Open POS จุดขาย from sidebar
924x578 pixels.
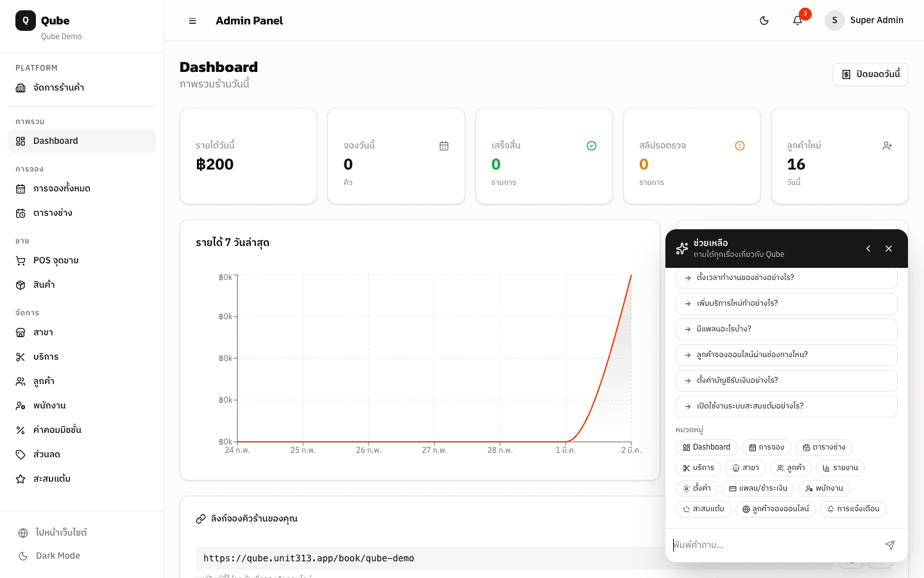[56, 260]
